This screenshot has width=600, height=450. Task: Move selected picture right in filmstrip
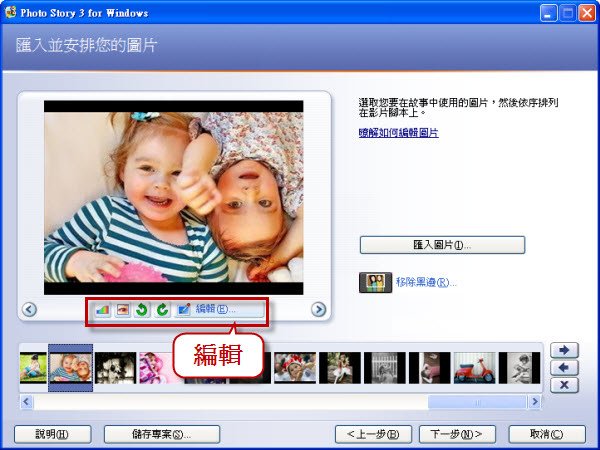click(564, 350)
